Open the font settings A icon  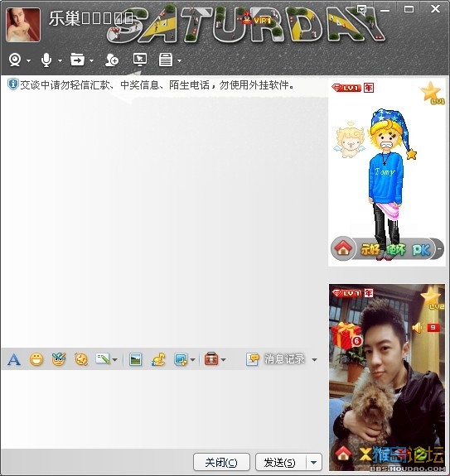14,360
